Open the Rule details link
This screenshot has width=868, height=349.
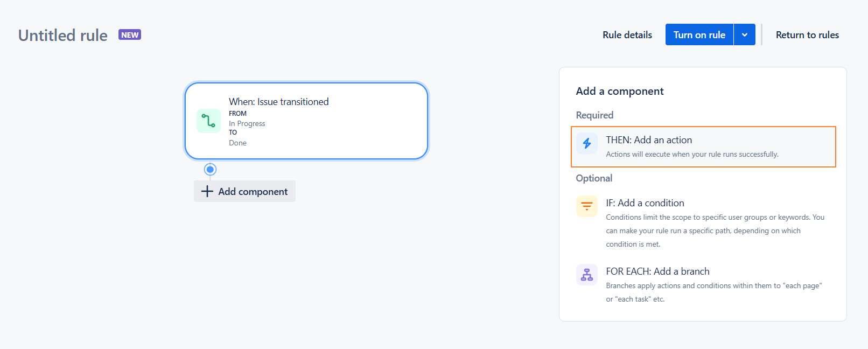(627, 35)
